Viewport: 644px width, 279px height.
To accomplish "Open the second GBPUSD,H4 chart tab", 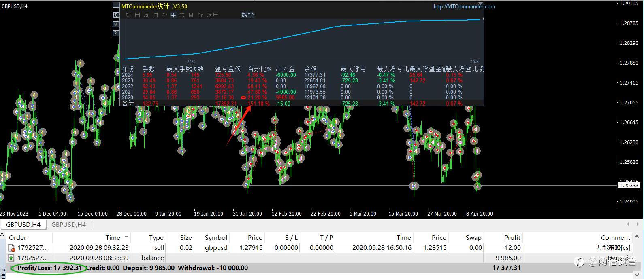I will pos(68,225).
